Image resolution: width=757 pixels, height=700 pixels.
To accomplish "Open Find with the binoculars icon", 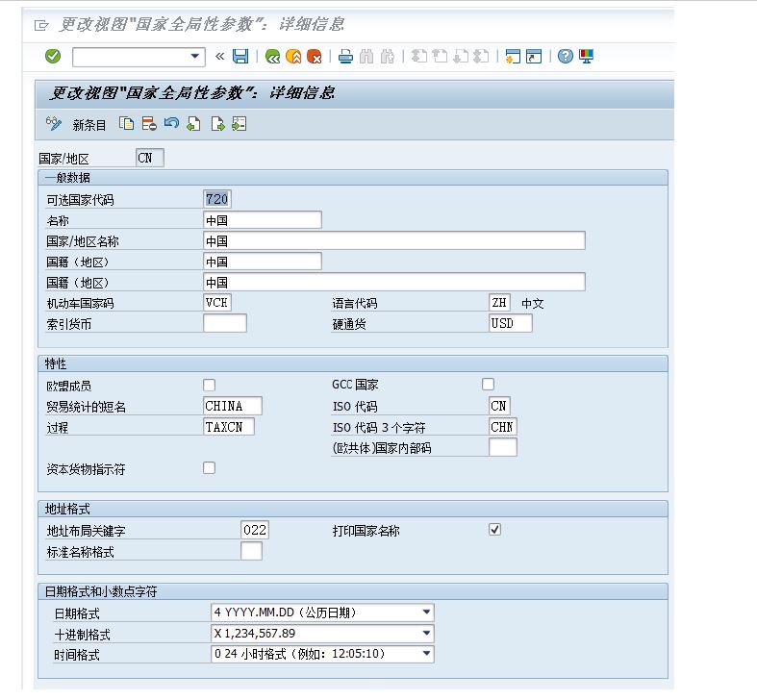I will (x=366, y=57).
